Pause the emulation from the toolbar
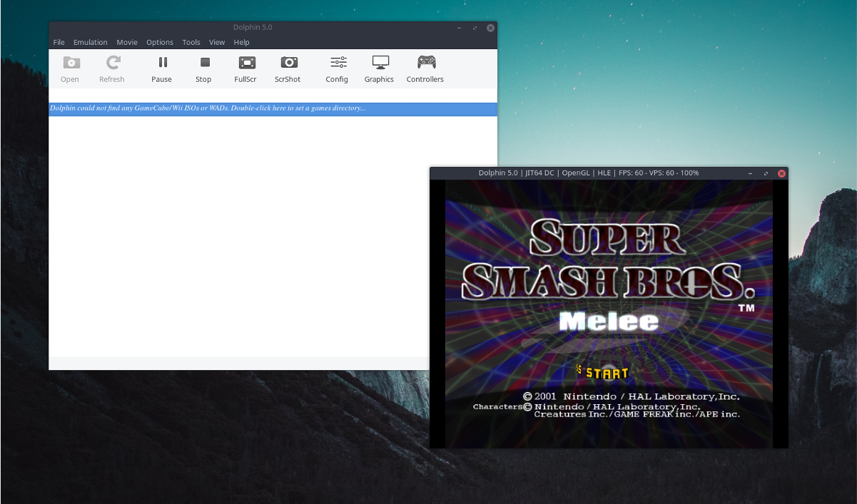This screenshot has width=857, height=504. point(162,69)
